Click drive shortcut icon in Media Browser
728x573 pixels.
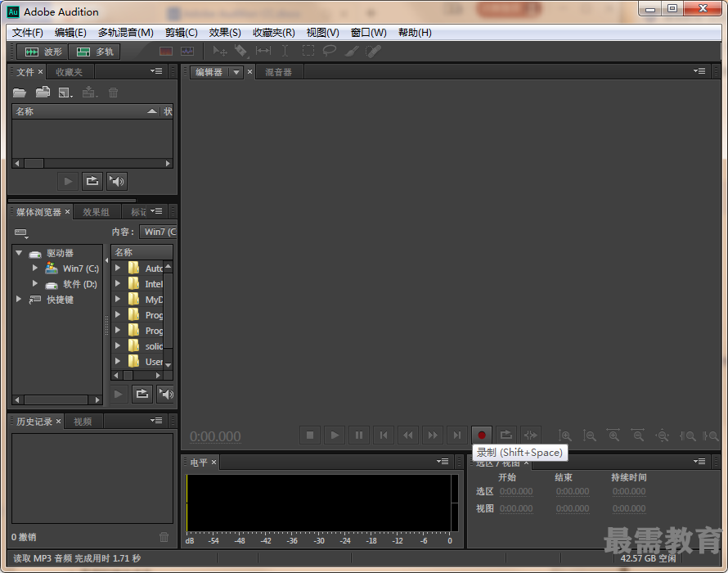pyautogui.click(x=21, y=232)
